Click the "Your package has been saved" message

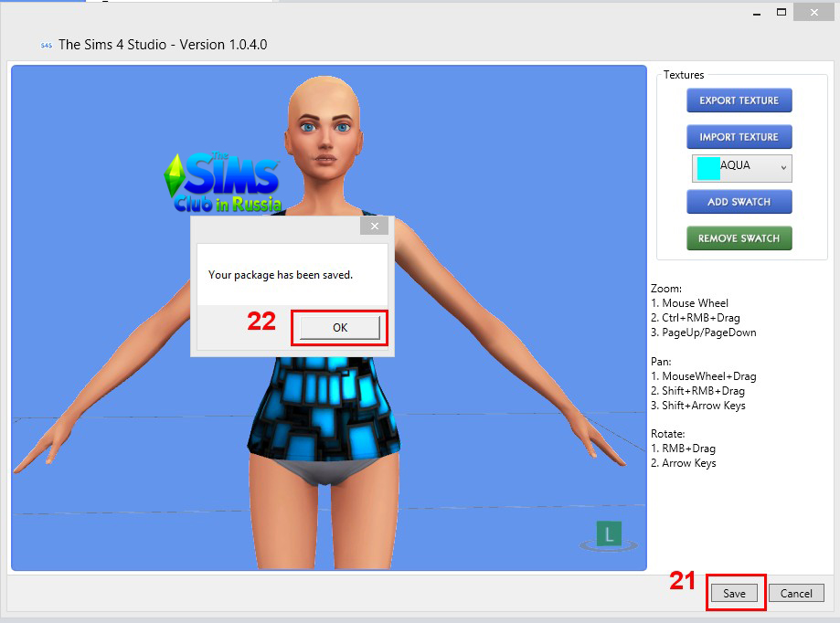(281, 274)
